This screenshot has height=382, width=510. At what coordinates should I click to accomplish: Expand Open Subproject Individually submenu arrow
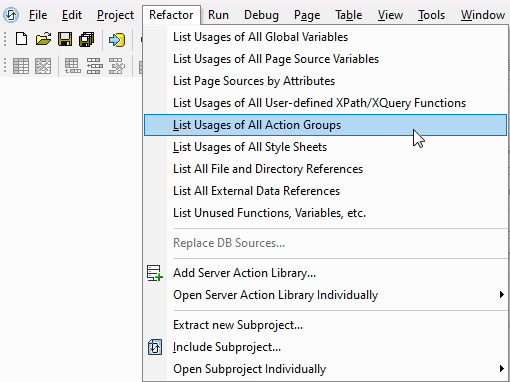click(x=502, y=369)
